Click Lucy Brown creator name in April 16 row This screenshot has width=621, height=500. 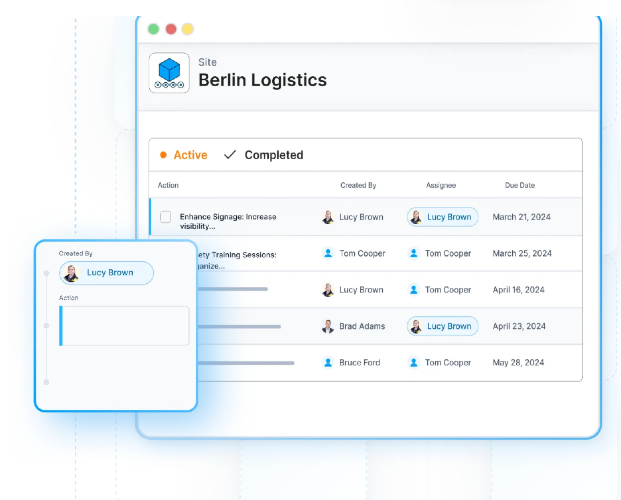pyautogui.click(x=361, y=290)
